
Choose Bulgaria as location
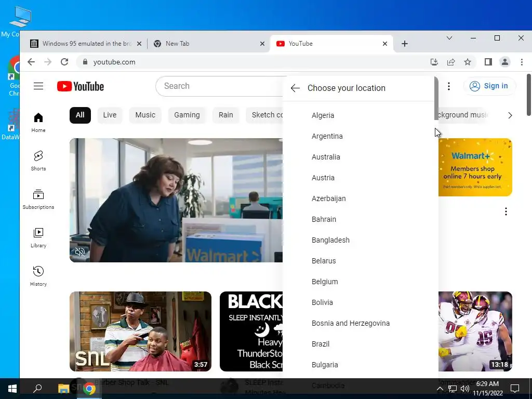coord(358,365)
